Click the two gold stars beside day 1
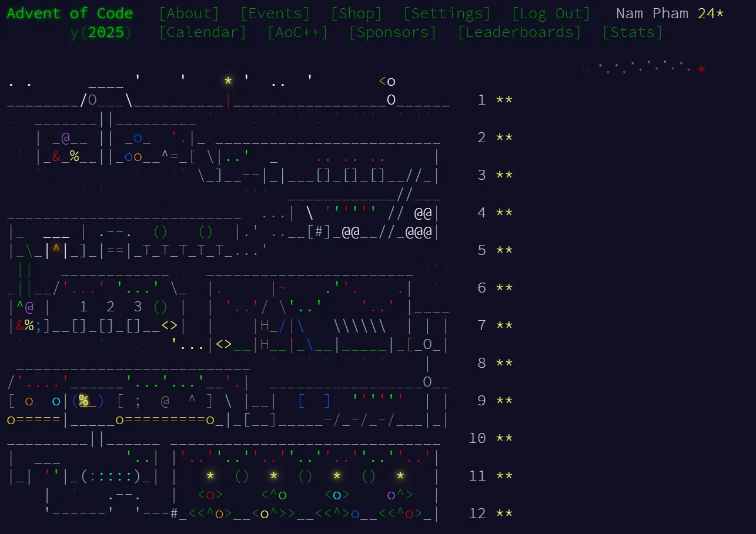756x534 pixels. 504,100
